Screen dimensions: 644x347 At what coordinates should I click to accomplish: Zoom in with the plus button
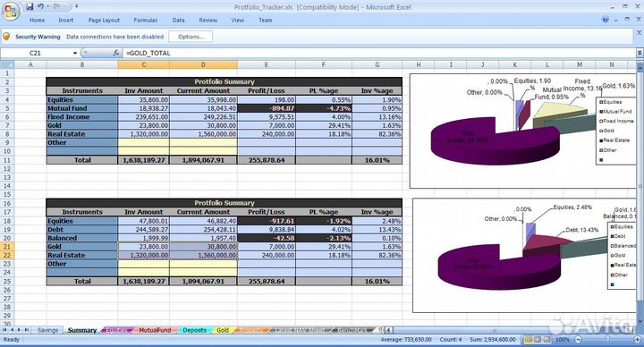(x=637, y=340)
